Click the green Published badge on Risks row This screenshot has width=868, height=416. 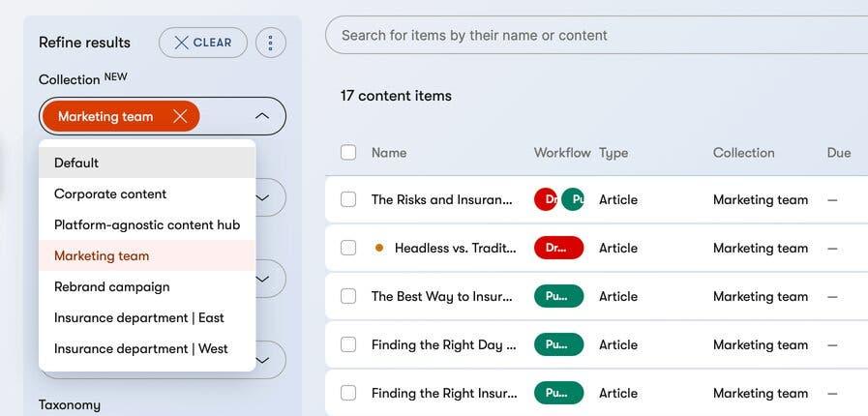tap(574, 199)
